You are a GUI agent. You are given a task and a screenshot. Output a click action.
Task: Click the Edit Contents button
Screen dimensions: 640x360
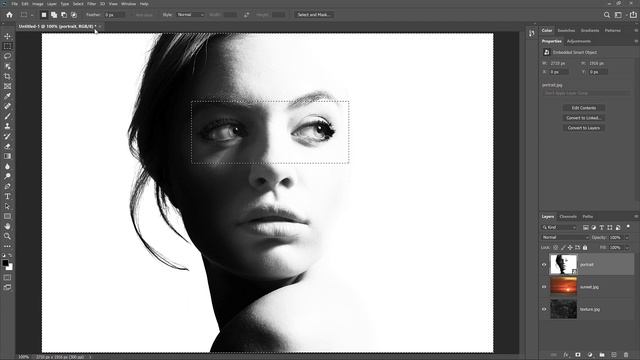point(584,108)
